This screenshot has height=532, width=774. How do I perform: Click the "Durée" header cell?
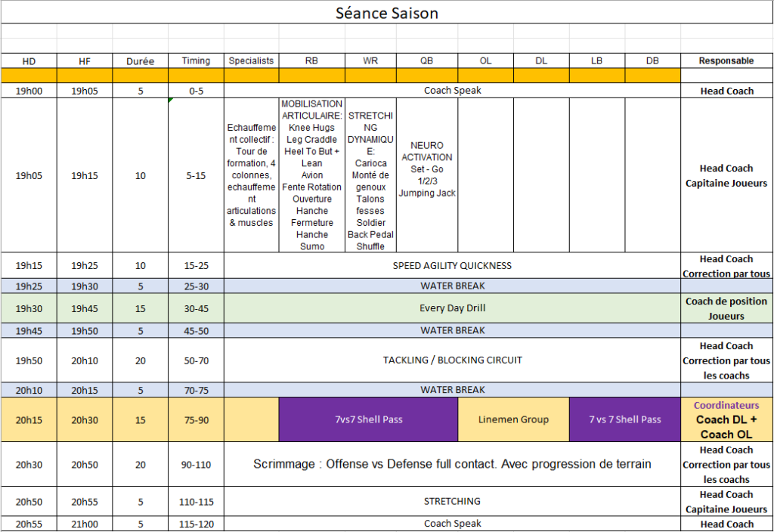140,60
